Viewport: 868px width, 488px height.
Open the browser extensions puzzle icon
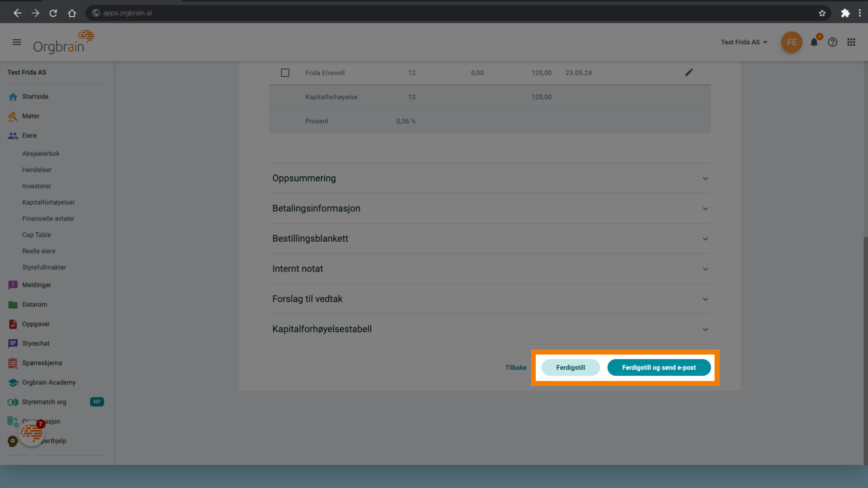click(x=845, y=13)
